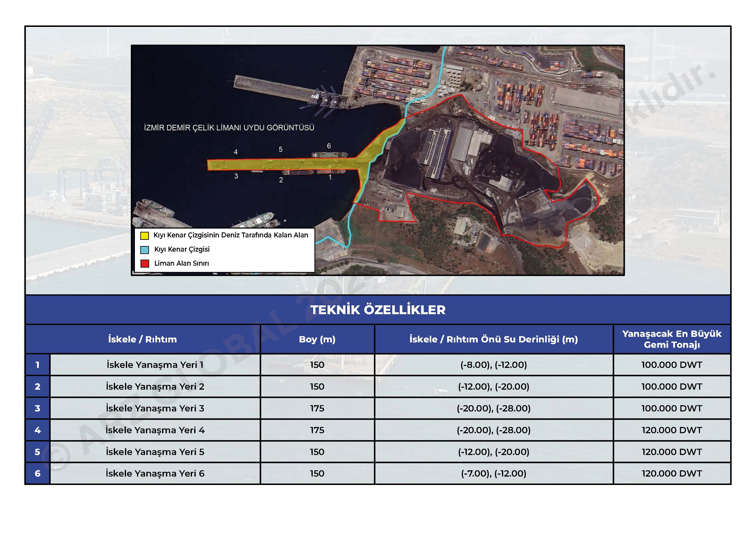Click row number 4 in the table
The width and height of the screenshot is (756, 535).
pos(37,430)
